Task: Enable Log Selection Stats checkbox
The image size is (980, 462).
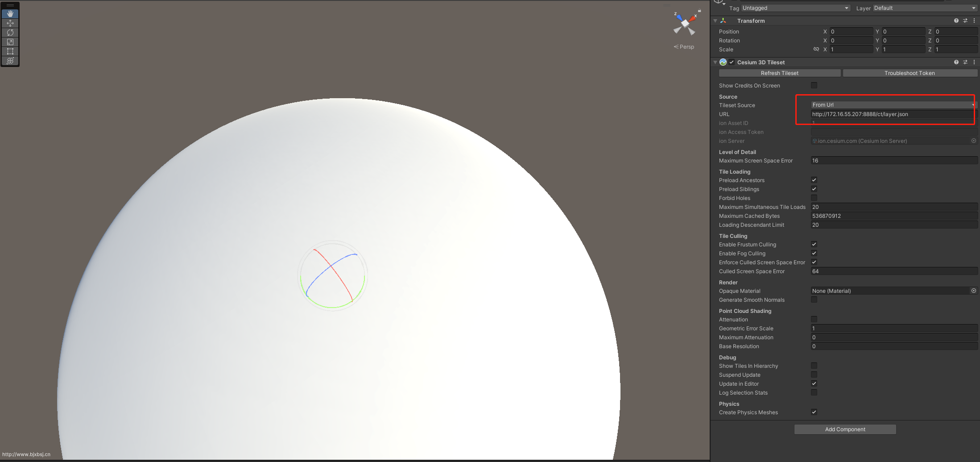Action: click(x=814, y=392)
